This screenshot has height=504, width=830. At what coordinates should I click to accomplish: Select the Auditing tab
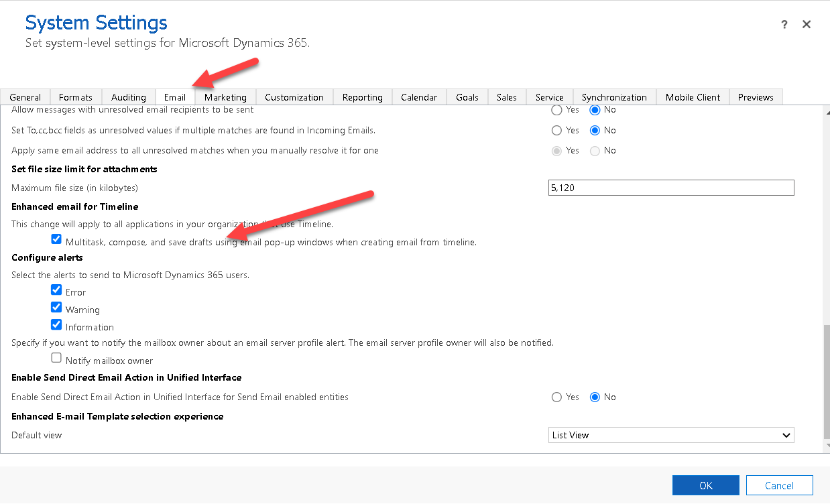pos(128,97)
